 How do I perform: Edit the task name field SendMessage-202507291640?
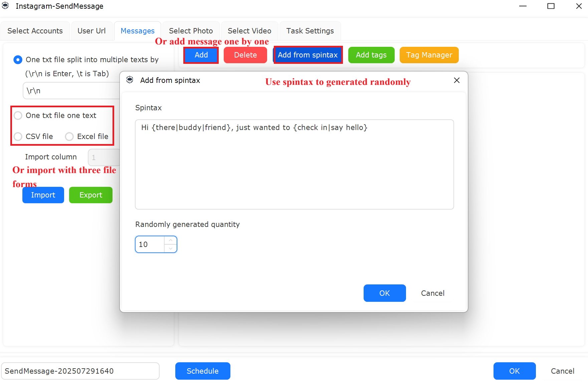click(80, 371)
